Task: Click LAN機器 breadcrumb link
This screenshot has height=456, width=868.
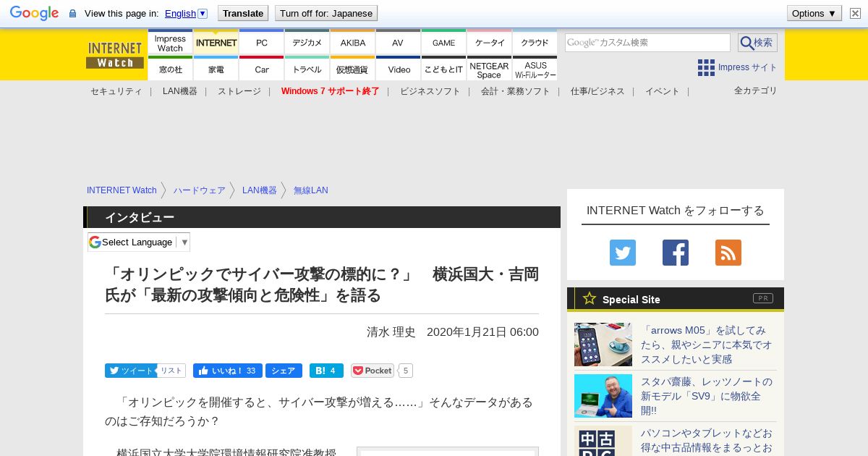Action: [x=260, y=190]
